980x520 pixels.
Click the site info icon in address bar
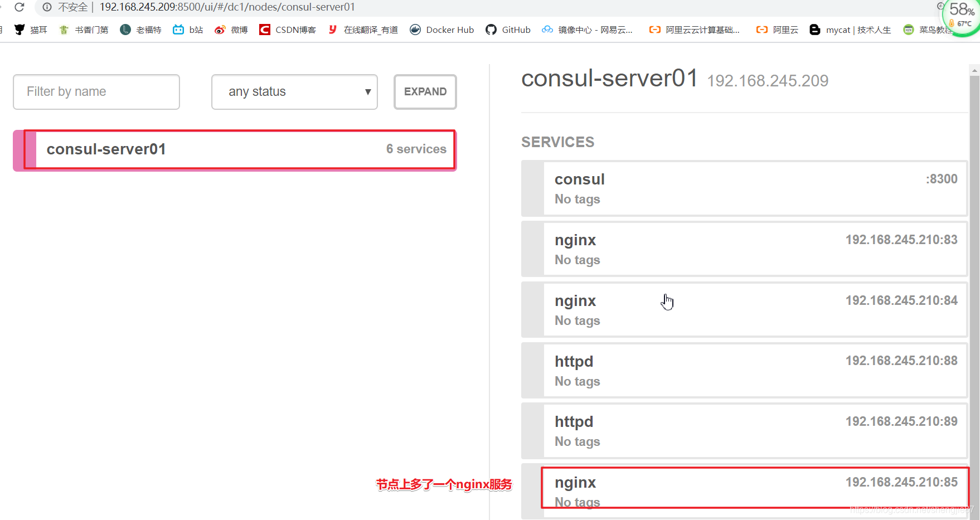(47, 7)
